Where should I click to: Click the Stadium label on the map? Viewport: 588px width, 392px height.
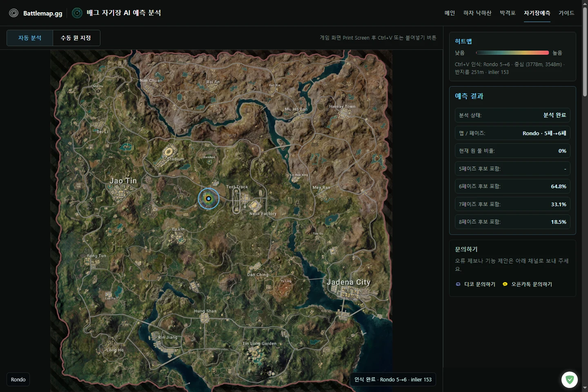(176, 159)
